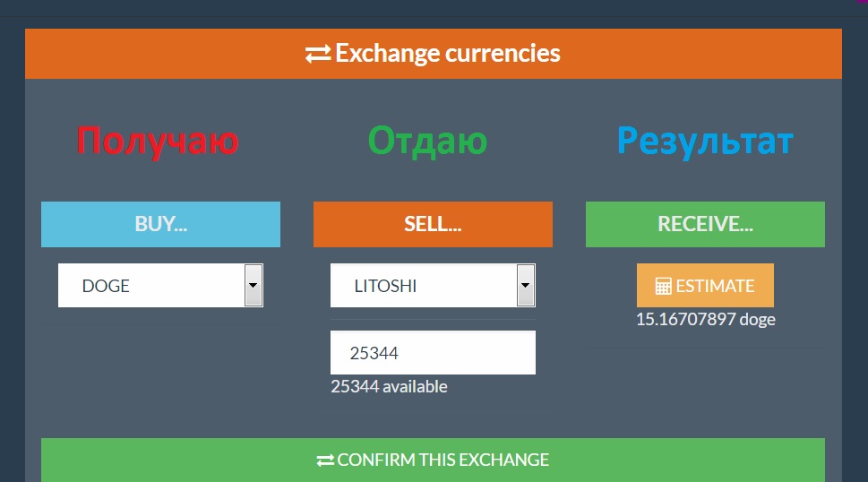Image resolution: width=868 pixels, height=482 pixels.
Task: Click the blue 'Результат' heading
Action: click(x=705, y=142)
